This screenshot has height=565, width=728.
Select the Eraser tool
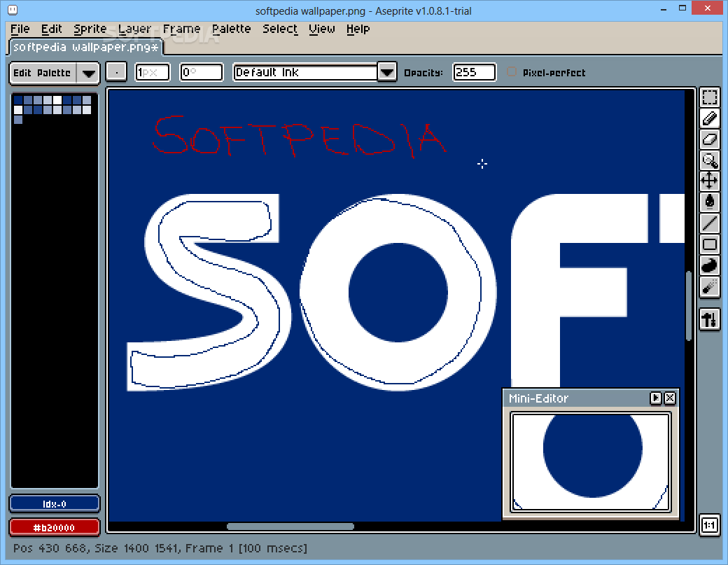click(x=709, y=139)
